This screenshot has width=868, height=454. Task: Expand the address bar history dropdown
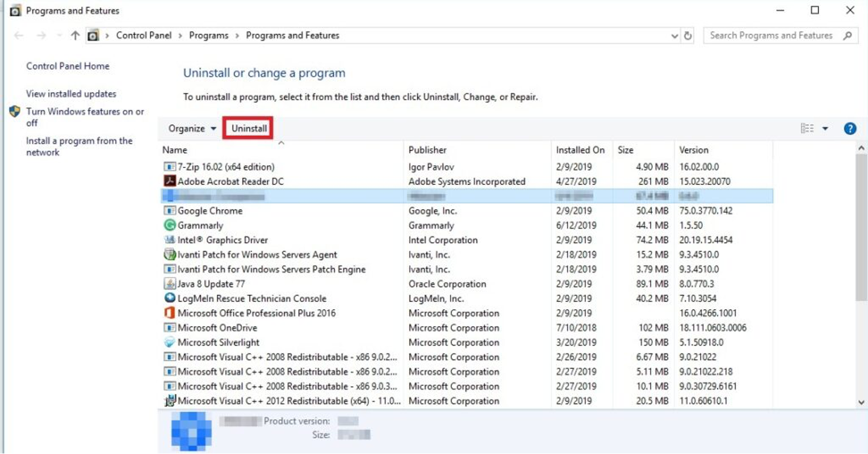tap(674, 36)
